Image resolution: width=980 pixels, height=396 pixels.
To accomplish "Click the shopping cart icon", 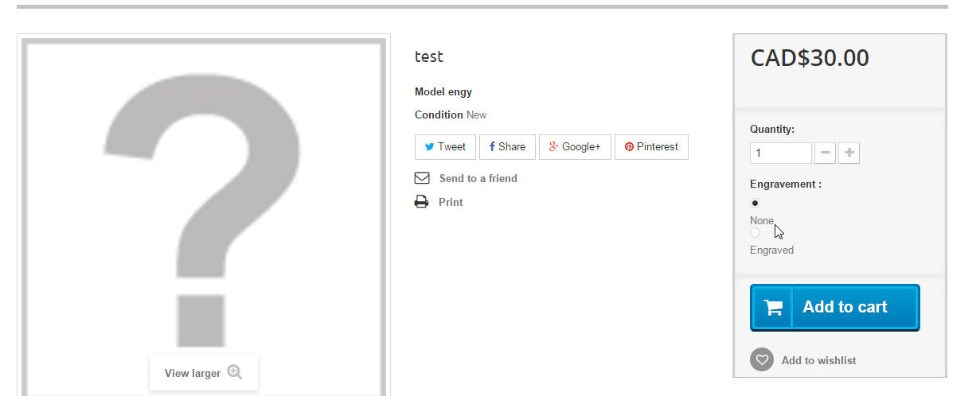I will click(x=773, y=308).
